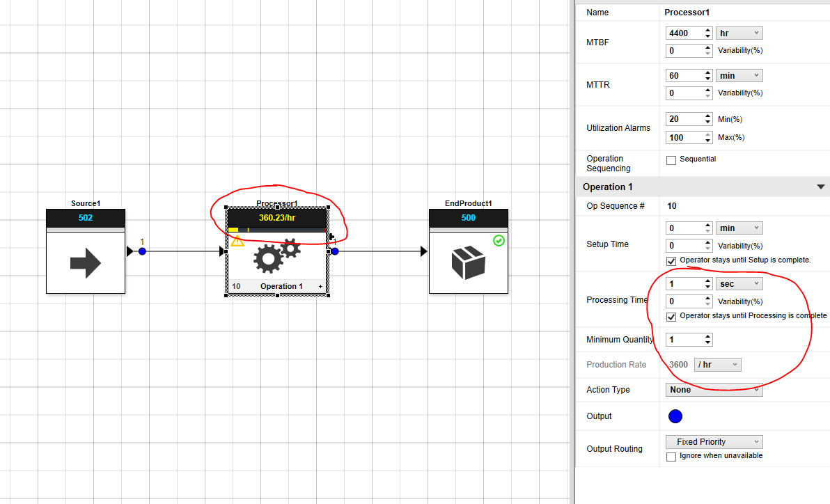Click the plus icon beside Operation 1 label
This screenshot has height=504, width=830.
pos(319,286)
